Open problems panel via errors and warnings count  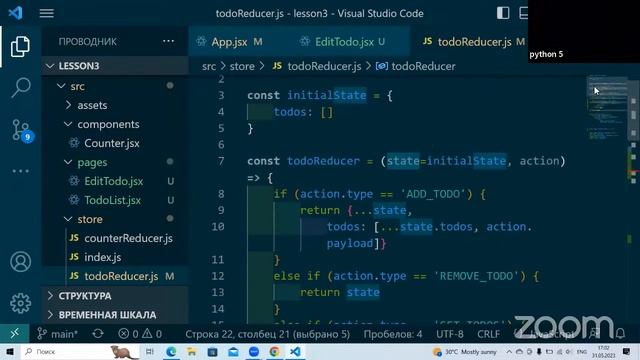[140, 334]
